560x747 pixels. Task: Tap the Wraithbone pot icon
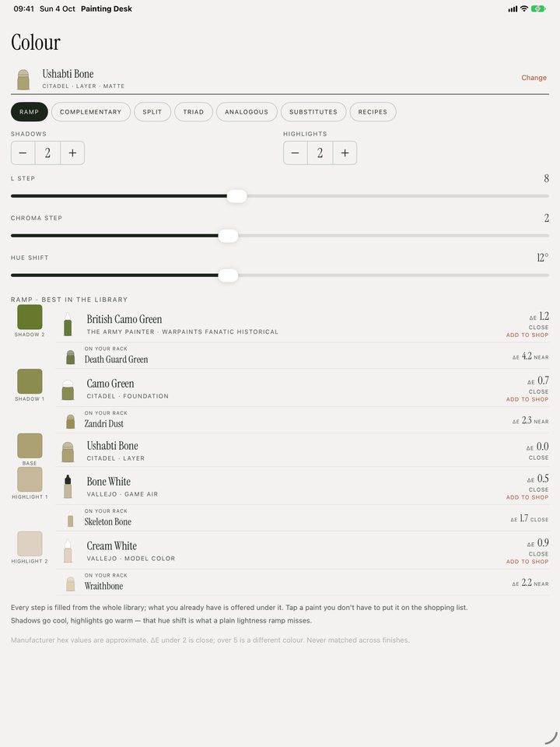point(71,584)
